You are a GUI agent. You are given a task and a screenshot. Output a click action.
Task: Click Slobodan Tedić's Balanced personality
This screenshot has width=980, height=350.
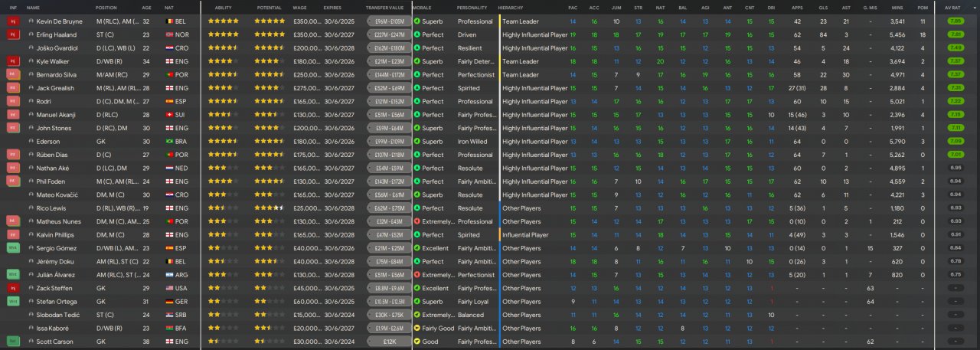(x=471, y=315)
